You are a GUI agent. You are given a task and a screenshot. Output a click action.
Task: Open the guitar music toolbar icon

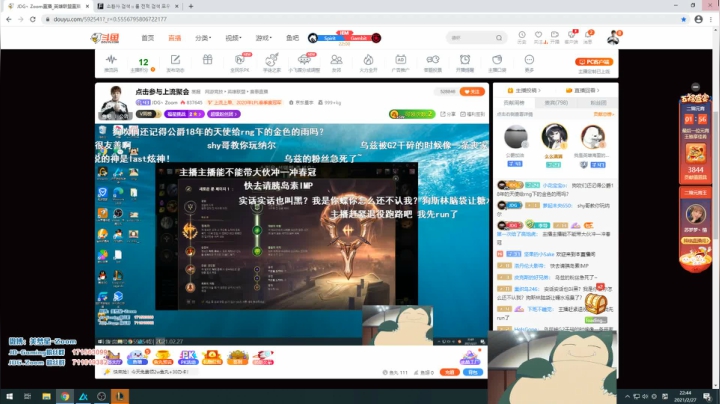click(271, 62)
